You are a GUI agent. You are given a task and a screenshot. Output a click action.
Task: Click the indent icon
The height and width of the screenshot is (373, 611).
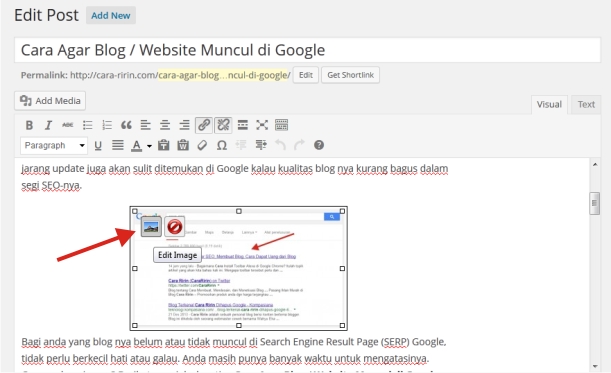click(261, 145)
